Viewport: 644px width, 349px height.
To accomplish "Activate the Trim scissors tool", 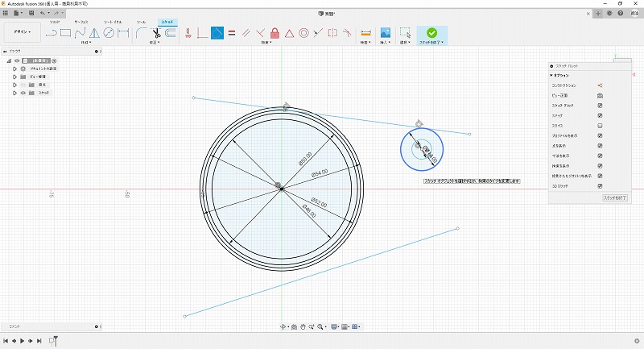I will pos(156,33).
